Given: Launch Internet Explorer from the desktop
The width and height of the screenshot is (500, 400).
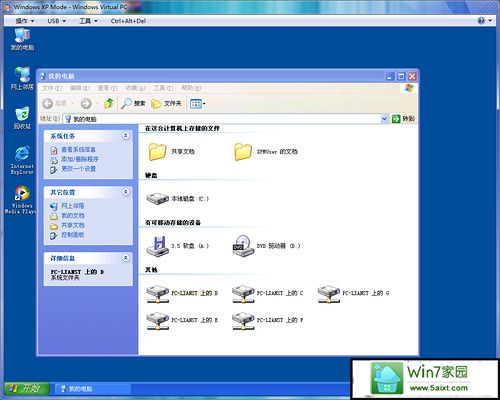Looking at the screenshot, I should coord(22,160).
